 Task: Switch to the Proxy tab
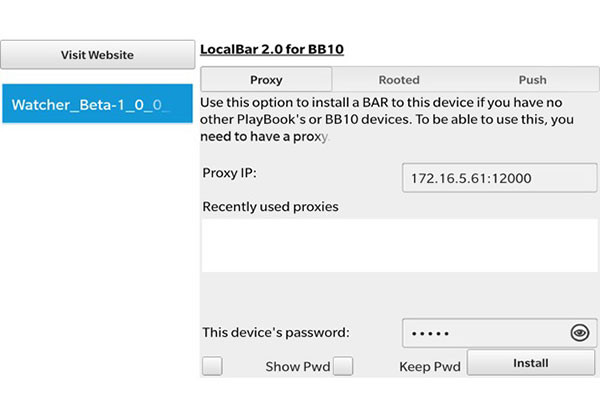click(x=266, y=80)
